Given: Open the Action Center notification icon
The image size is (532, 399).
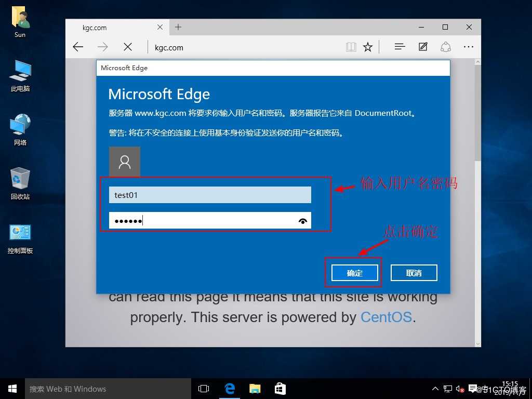Looking at the screenshot, I should [472, 389].
